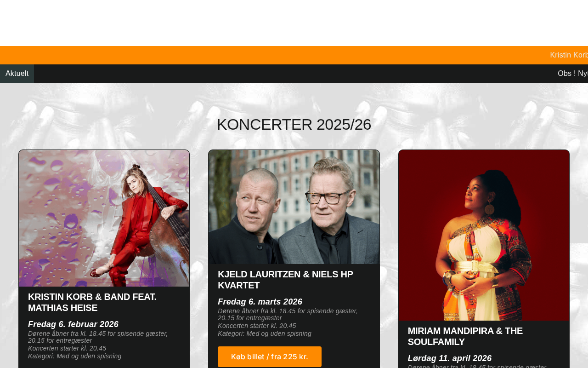Open Kristin Korb red suit photo
Screen dimensions: 588x368
[x=104, y=218]
